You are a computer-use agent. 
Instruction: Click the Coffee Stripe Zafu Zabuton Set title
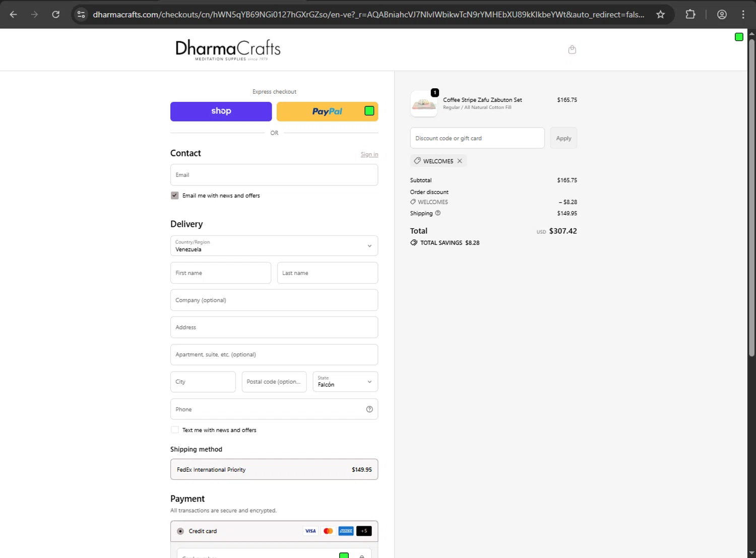(482, 100)
